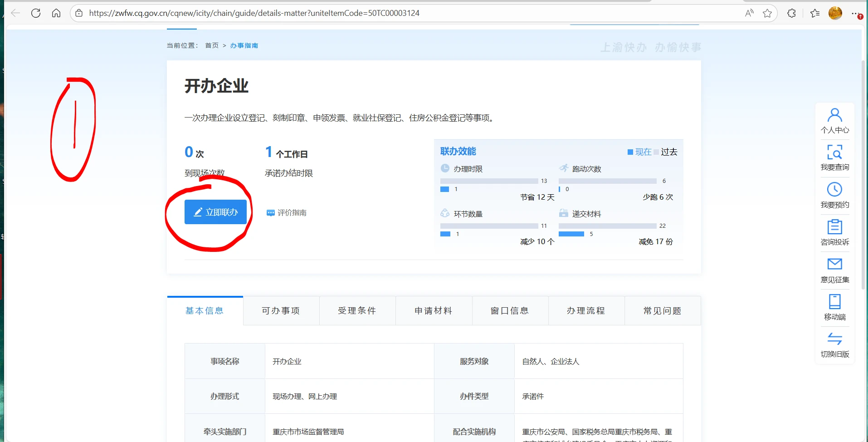The height and width of the screenshot is (442, 868).
Task: Click 切换旧版 switch arrows icon
Action: pyautogui.click(x=834, y=339)
